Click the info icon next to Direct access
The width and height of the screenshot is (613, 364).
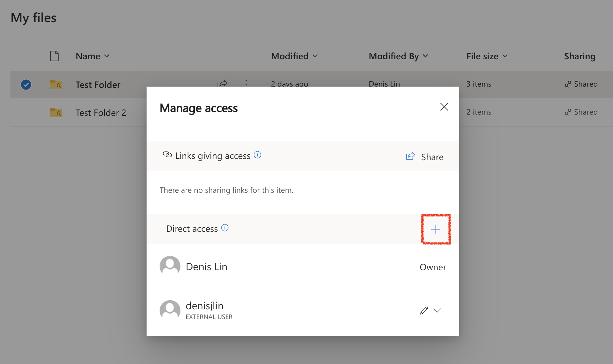225,228
